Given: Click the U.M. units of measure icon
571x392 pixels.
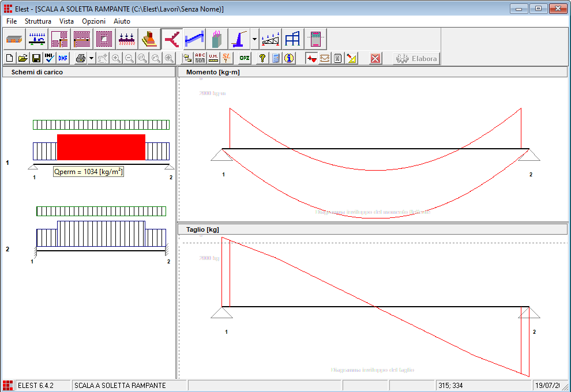Looking at the screenshot, I should coord(213,58).
